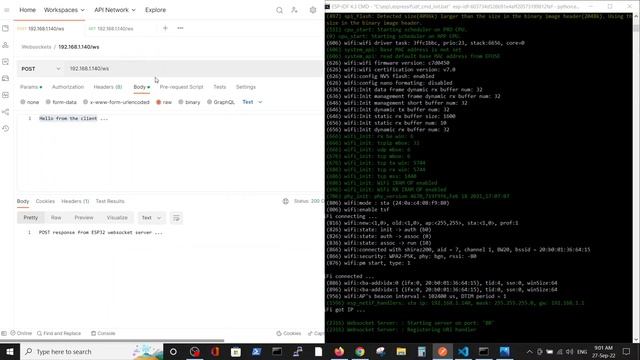The height and width of the screenshot is (360, 640).
Task: Open the APIs sidebar icon
Action: coord(5,45)
